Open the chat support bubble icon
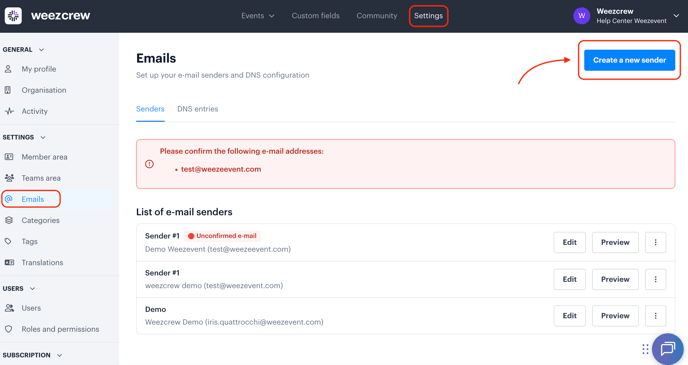The height and width of the screenshot is (365, 688). tap(667, 349)
